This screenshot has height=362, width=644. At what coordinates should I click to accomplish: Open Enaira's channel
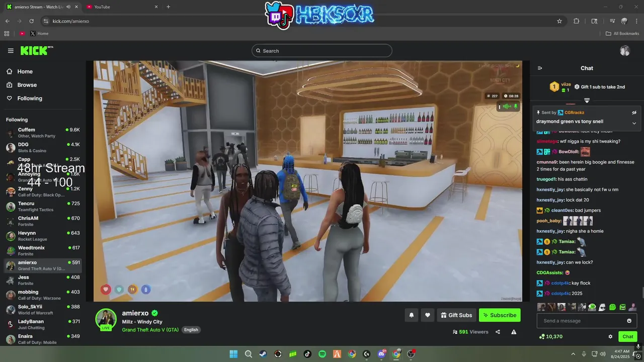43,339
